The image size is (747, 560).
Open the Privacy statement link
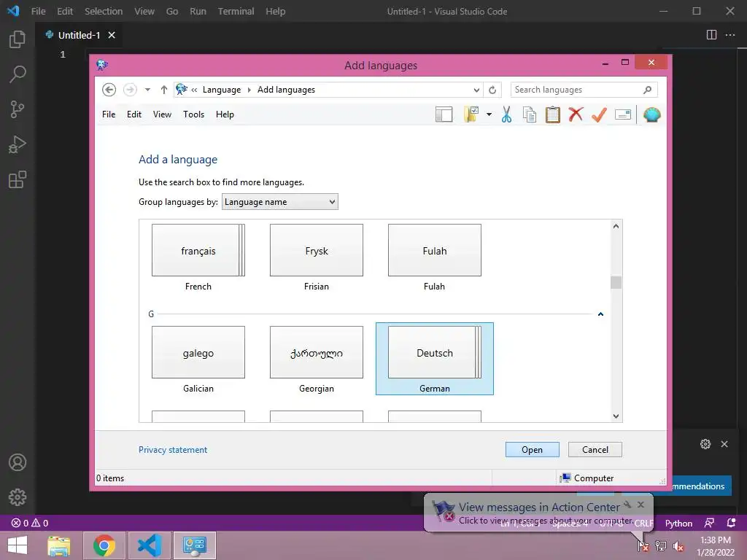(x=173, y=449)
